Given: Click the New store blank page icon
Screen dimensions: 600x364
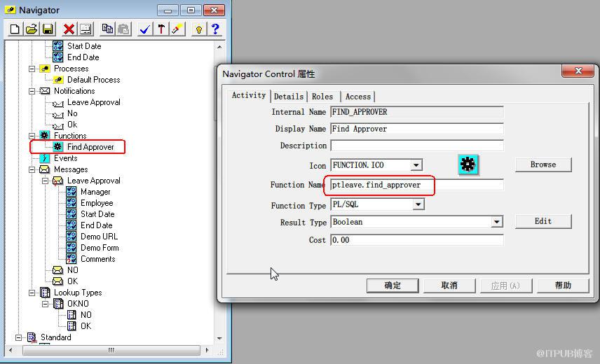Looking at the screenshot, I should tap(15, 29).
